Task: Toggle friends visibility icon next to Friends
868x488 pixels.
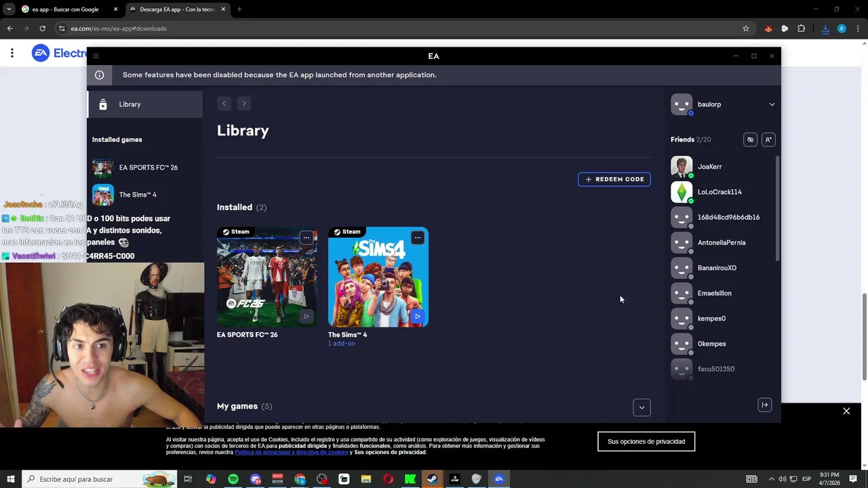Action: point(750,140)
